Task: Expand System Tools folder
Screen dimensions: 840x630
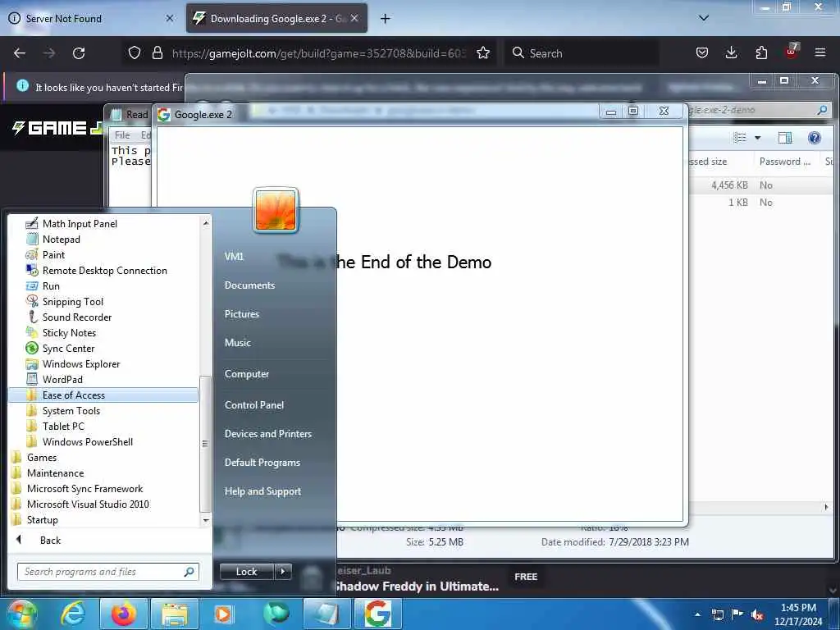Action: point(71,410)
